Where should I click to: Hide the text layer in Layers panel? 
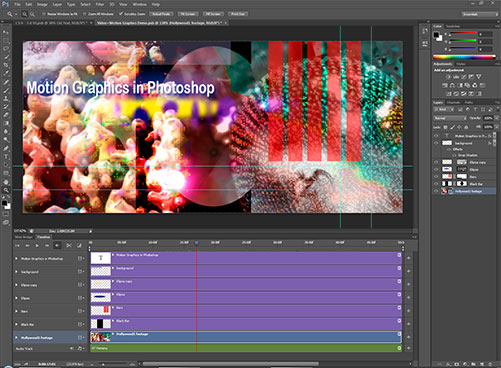click(436, 136)
